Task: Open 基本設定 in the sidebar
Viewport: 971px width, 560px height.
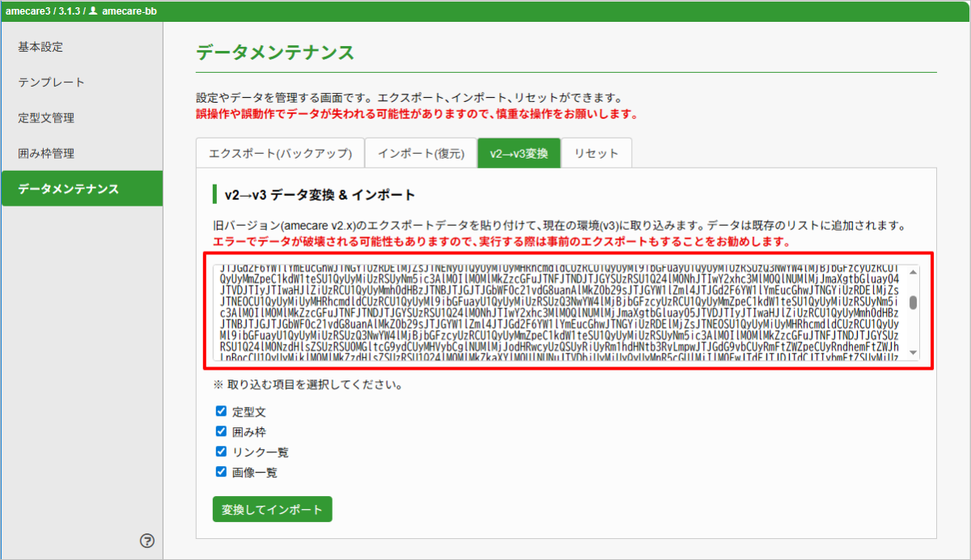Action: [40, 47]
